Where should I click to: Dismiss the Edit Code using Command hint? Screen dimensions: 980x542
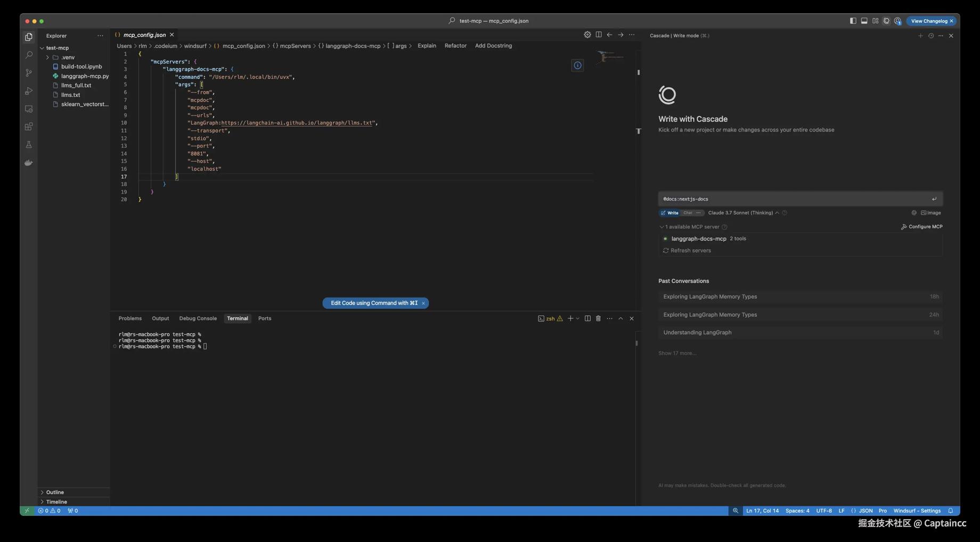pyautogui.click(x=423, y=303)
